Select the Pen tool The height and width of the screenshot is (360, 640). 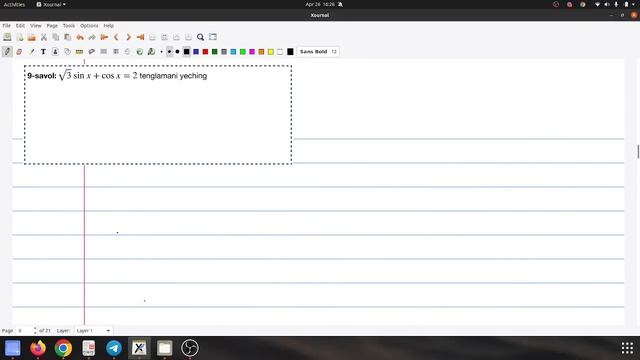(7, 52)
